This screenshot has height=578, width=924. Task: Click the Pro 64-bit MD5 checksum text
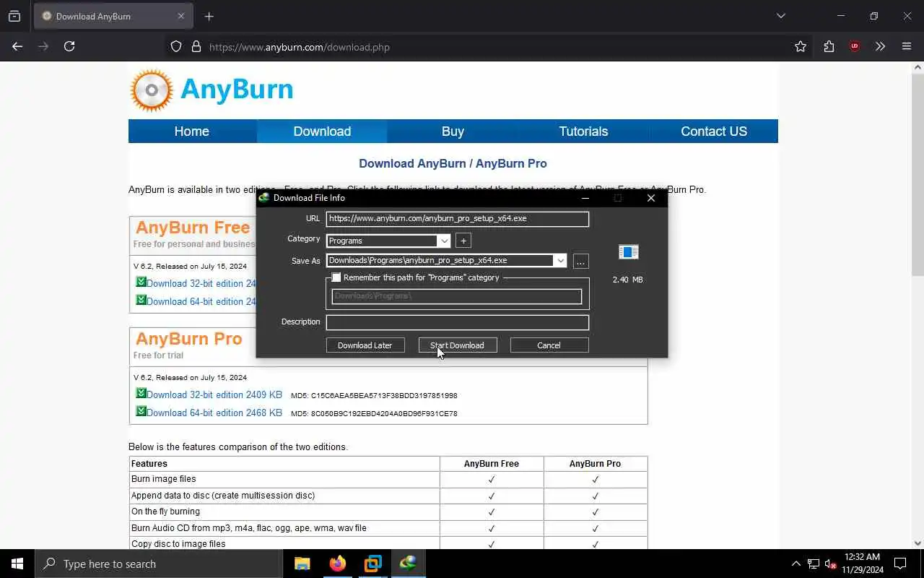click(x=374, y=413)
